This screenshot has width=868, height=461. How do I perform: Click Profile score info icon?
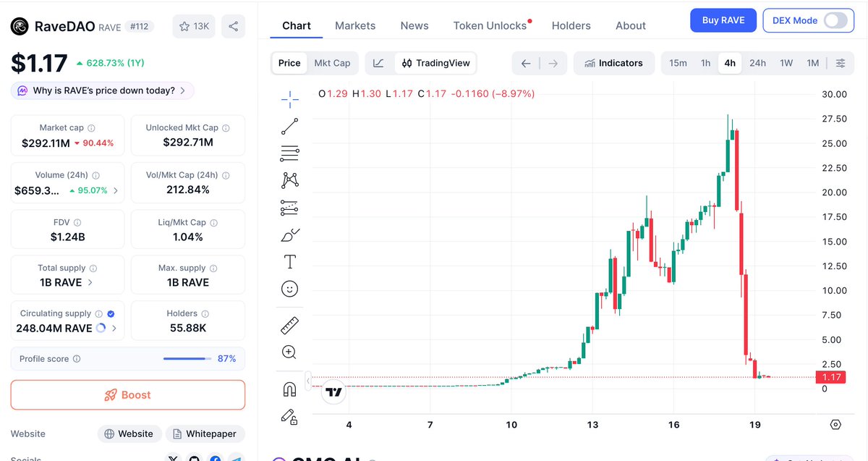(77, 359)
